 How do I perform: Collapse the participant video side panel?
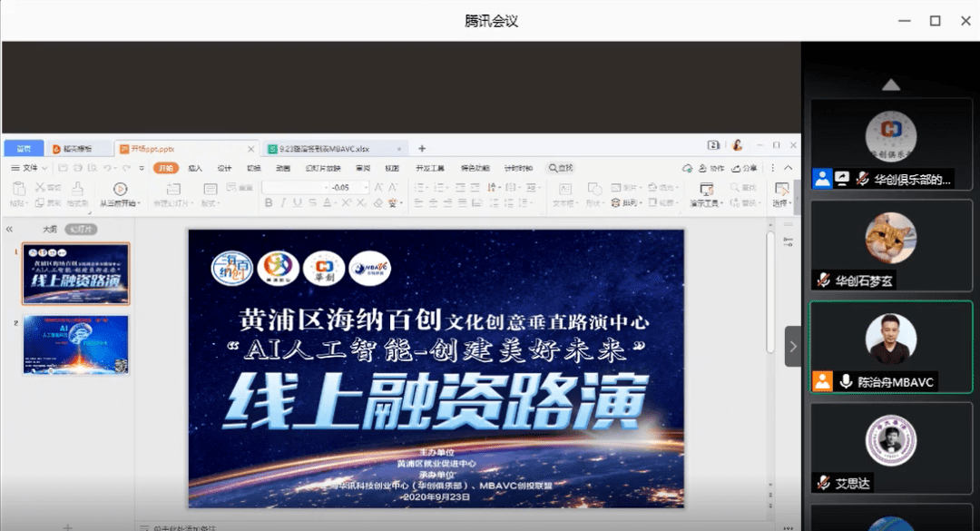pos(792,346)
